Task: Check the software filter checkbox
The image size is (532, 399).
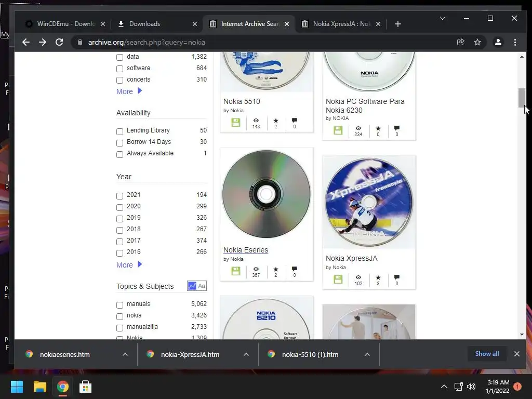Action: [x=119, y=69]
